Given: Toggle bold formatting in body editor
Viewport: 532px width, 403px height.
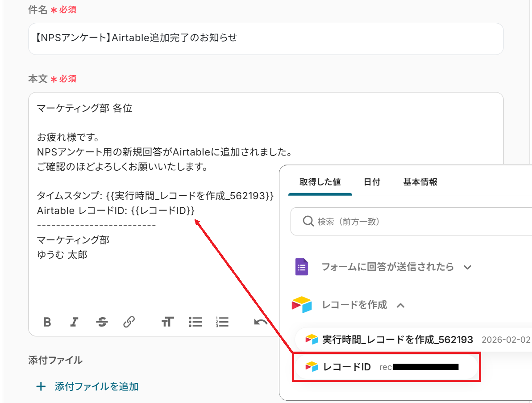Looking at the screenshot, I should [x=47, y=322].
